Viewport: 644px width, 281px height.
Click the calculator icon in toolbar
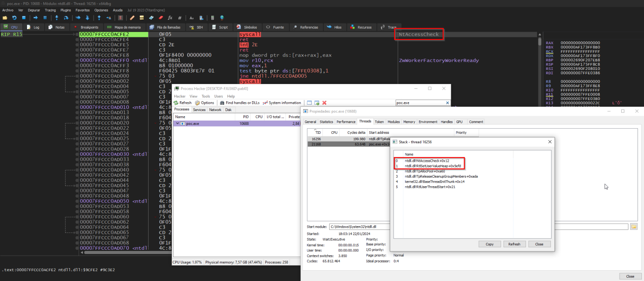[212, 18]
